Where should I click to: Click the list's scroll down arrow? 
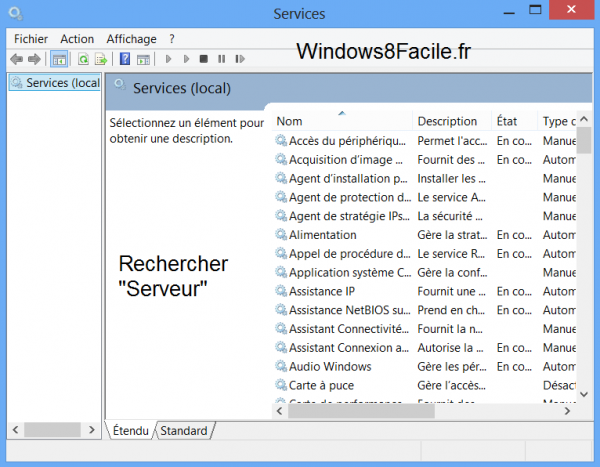[584, 394]
